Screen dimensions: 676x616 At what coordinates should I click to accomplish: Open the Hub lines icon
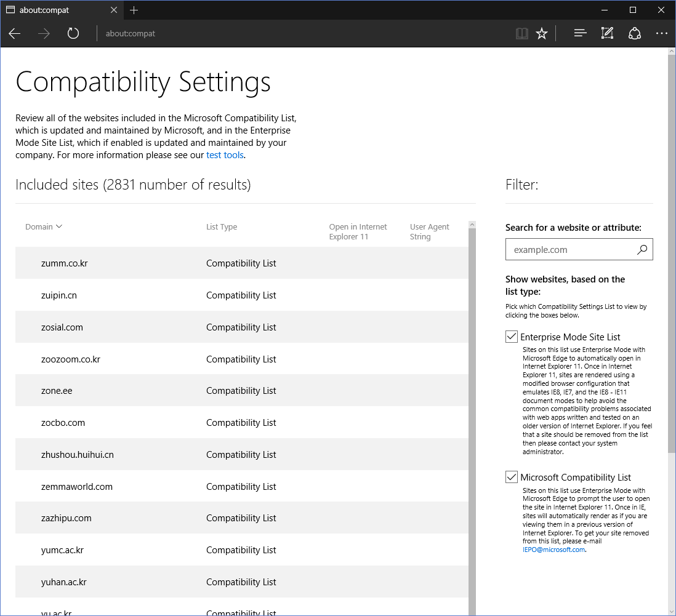581,33
